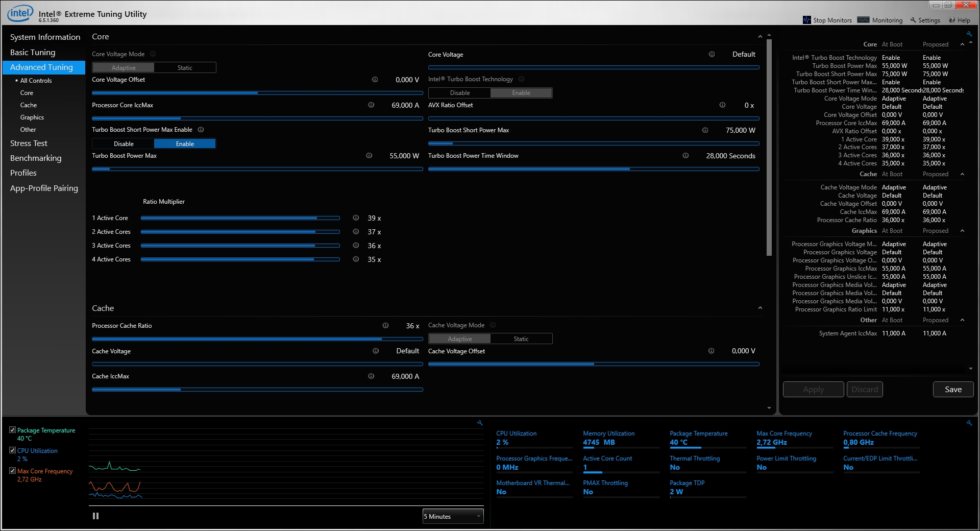
Task: Open App-Profile Pairing section
Action: coord(44,188)
